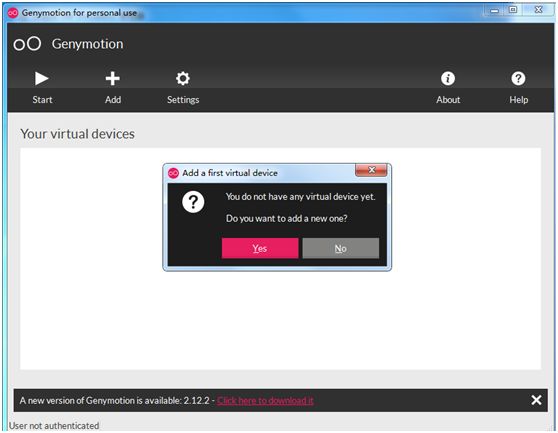
Task: Maximize the Genymotion window
Action: 513,10
